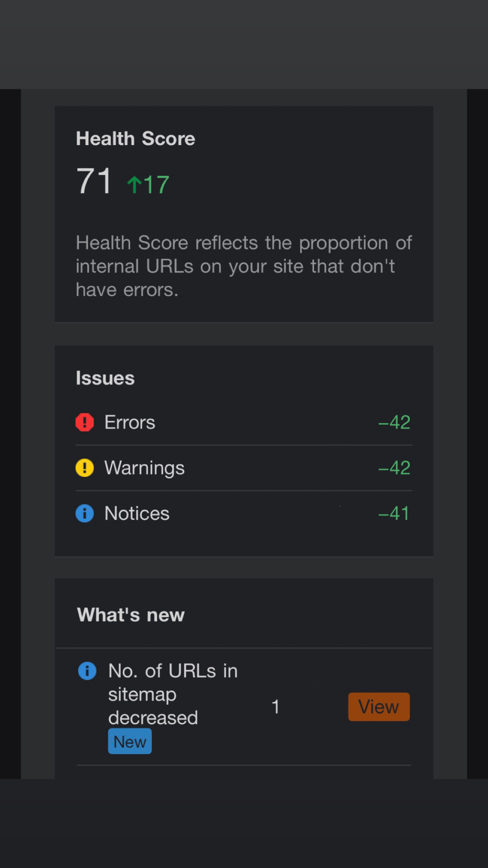Click the Health Score description text
Viewport: 488px width, 868px height.
pos(244,266)
